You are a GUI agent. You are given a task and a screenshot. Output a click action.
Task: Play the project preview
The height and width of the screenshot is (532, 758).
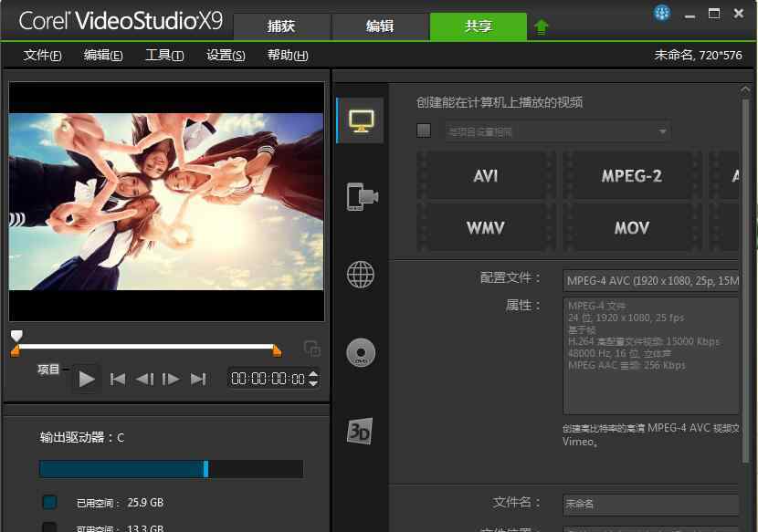point(87,380)
